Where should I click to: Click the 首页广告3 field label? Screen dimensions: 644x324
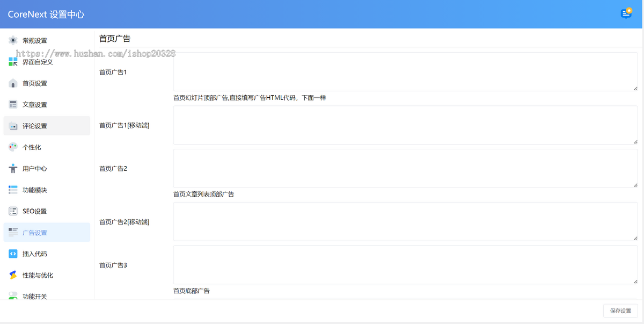113,265
